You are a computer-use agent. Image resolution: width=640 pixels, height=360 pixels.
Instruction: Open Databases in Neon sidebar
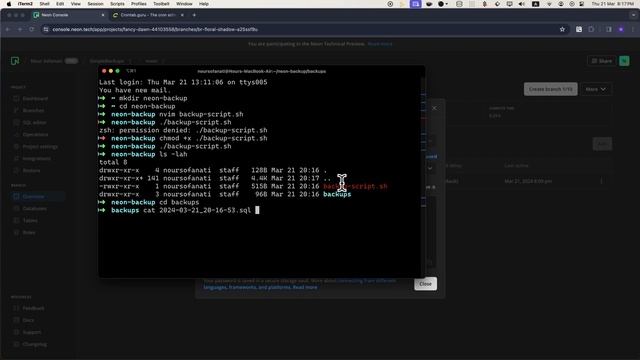pyautogui.click(x=34, y=209)
